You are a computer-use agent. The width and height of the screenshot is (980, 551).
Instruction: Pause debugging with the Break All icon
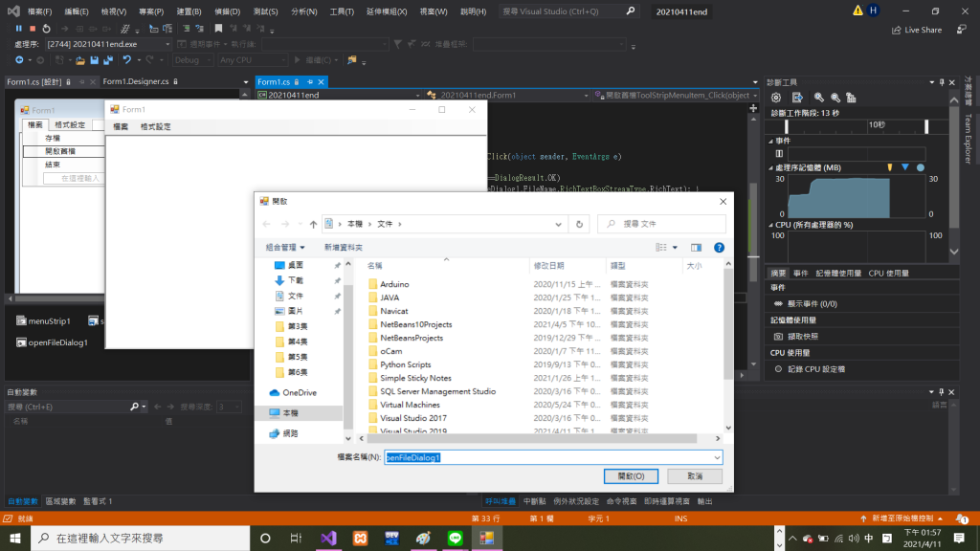pos(19,28)
